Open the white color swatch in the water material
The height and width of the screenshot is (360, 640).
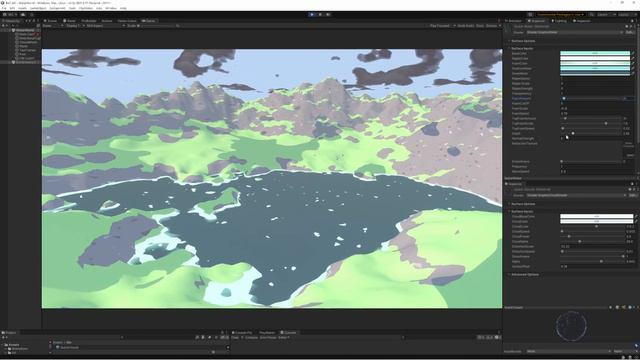click(595, 58)
